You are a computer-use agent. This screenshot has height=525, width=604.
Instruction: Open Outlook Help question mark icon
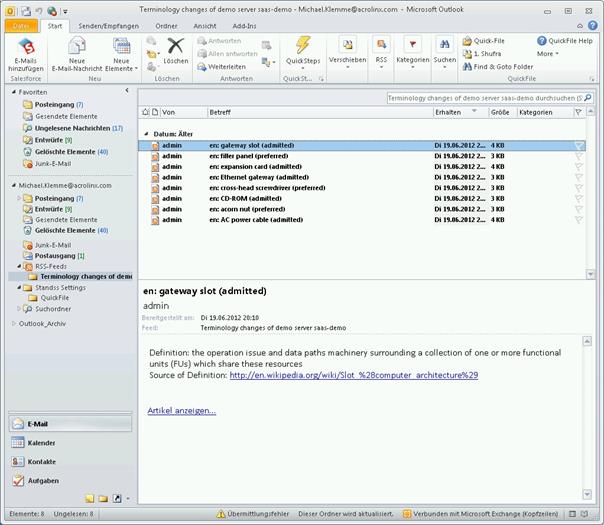(593, 26)
